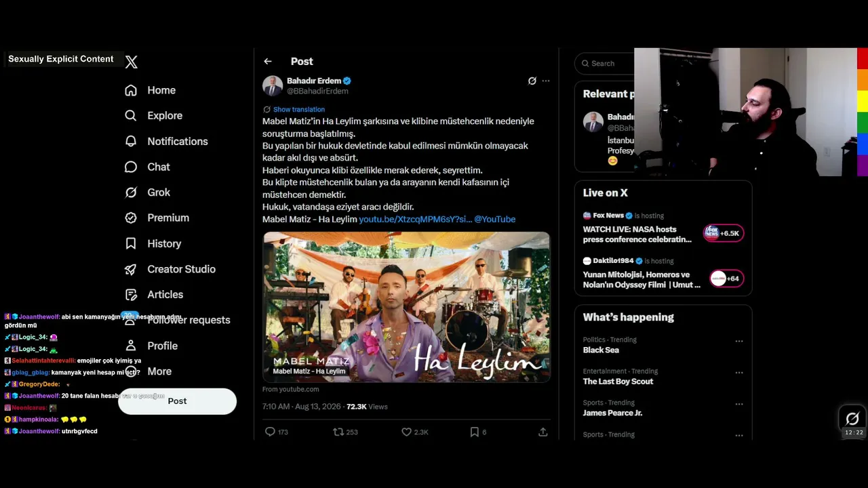
Task: Repost using the retweet icon
Action: tap(338, 432)
